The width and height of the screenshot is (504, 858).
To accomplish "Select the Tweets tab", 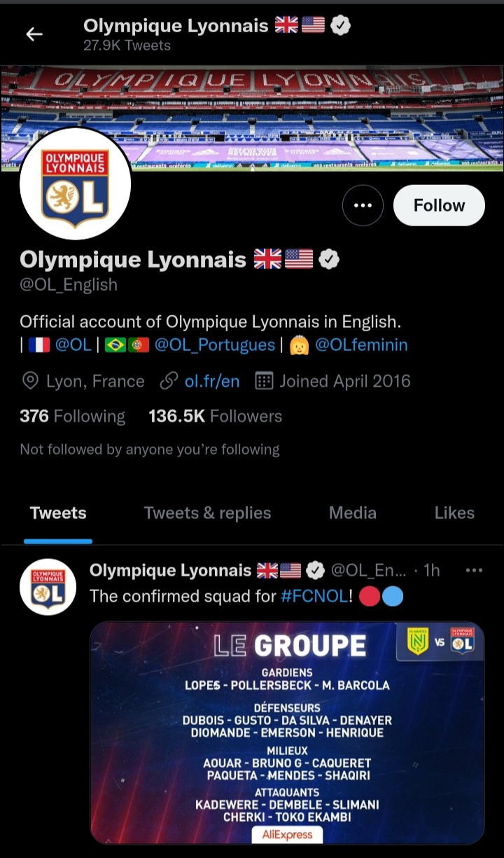I will click(x=58, y=513).
